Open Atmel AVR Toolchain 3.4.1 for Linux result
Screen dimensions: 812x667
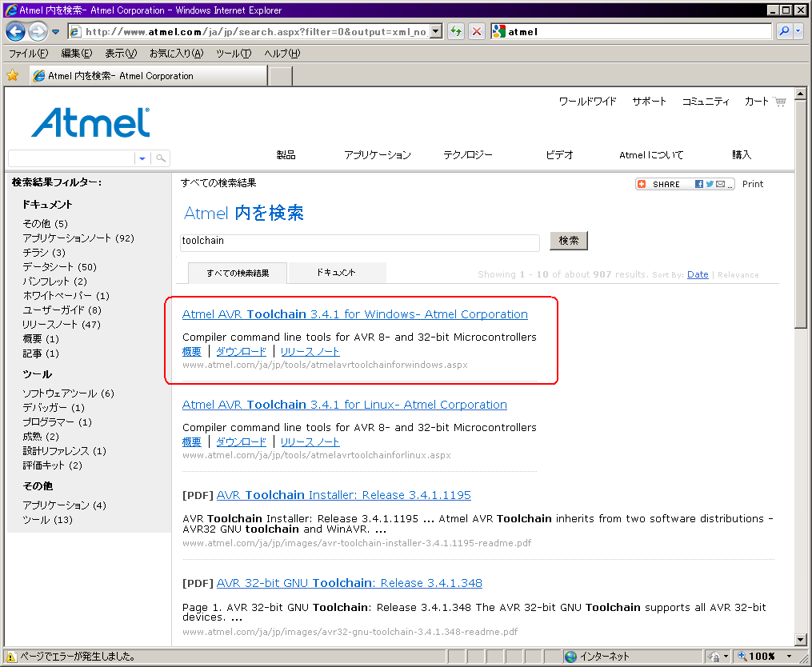tap(344, 405)
